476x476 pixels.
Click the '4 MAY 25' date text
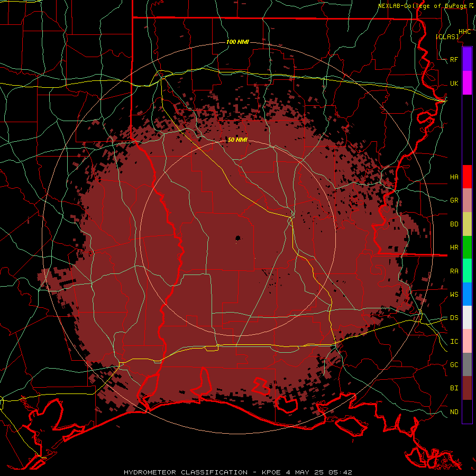click(x=305, y=472)
